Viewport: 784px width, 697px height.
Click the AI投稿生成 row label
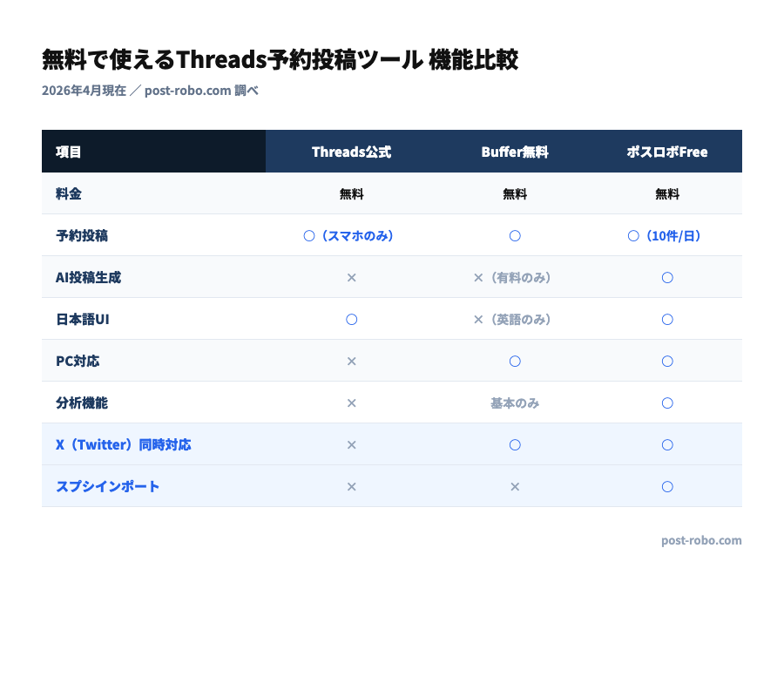pyautogui.click(x=89, y=278)
